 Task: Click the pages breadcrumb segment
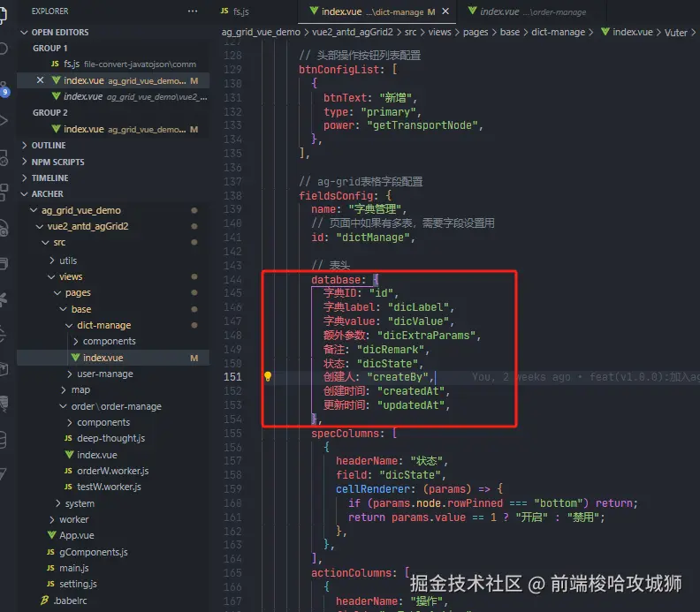coord(476,32)
